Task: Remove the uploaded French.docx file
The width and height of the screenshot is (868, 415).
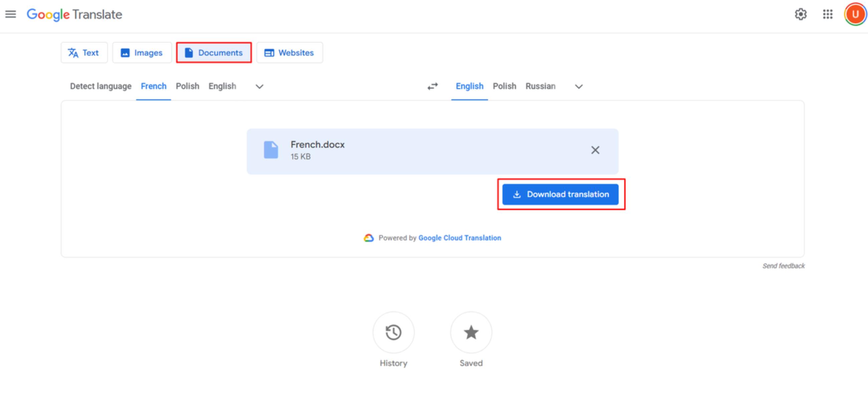Action: (595, 150)
